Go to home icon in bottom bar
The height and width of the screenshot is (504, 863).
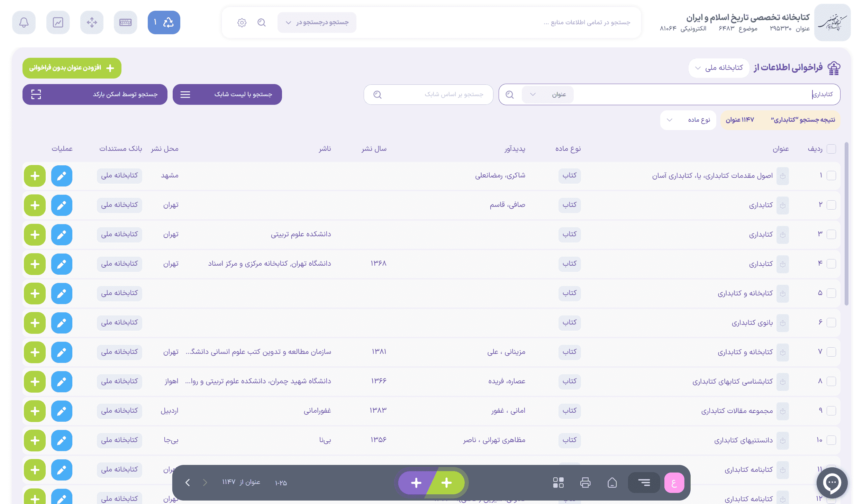[x=612, y=483]
